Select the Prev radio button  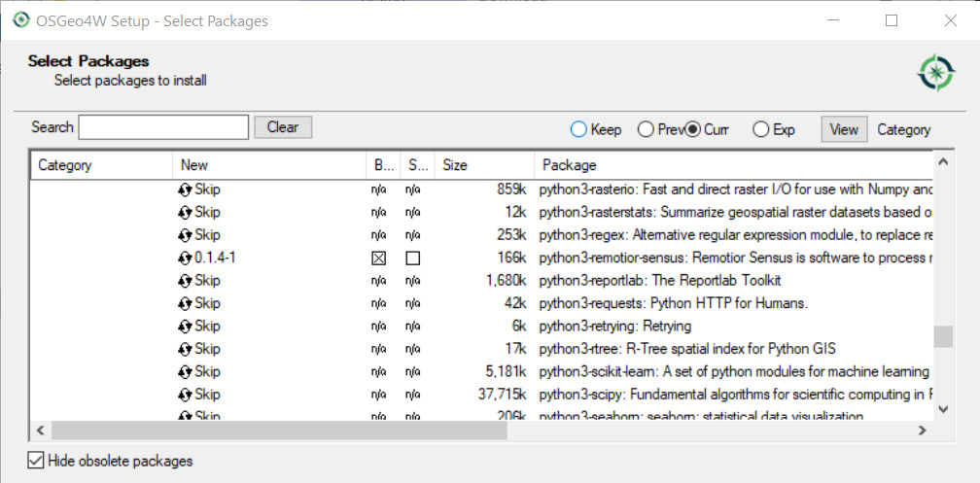646,129
